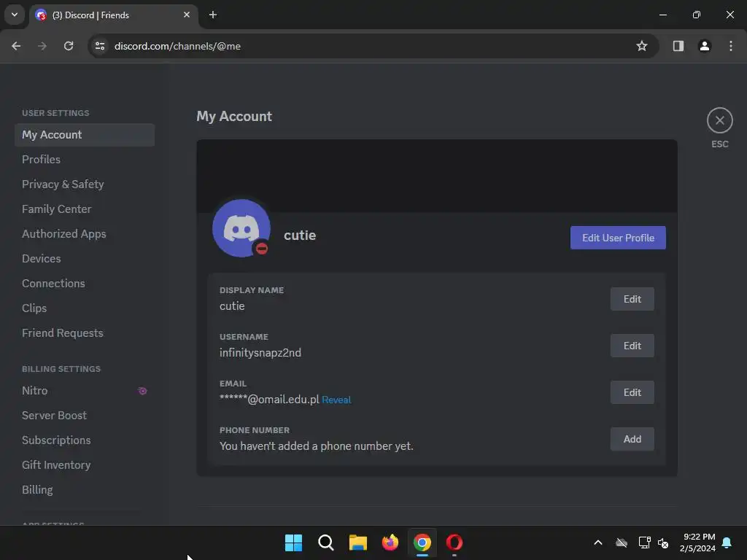
Task: Open Friend Requests settings
Action: coord(85,332)
